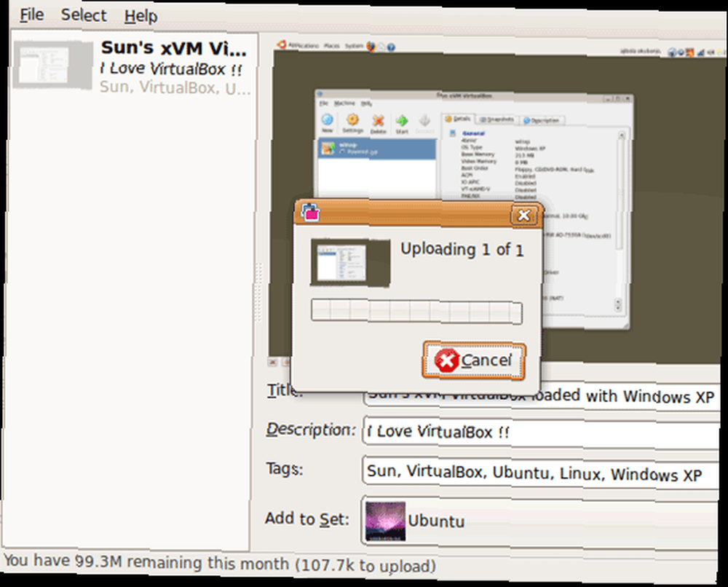Click the upload progress bar
This screenshot has height=587, width=728.
tap(416, 311)
